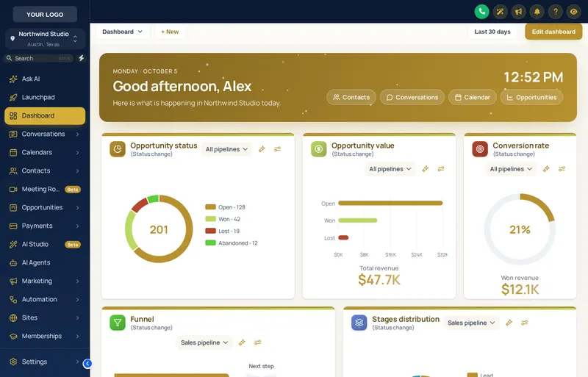Open Calendars in the sidebar
The width and height of the screenshot is (588, 377).
(x=45, y=152)
